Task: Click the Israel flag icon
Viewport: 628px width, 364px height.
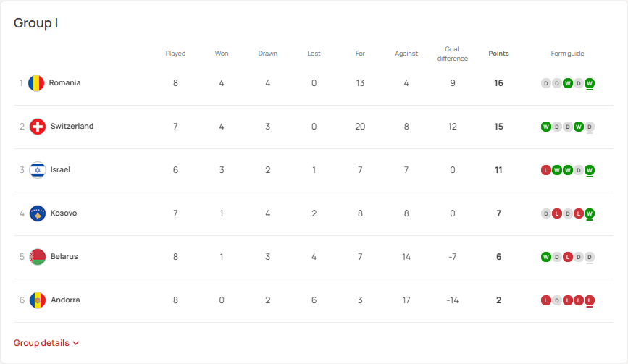Action: click(x=38, y=170)
